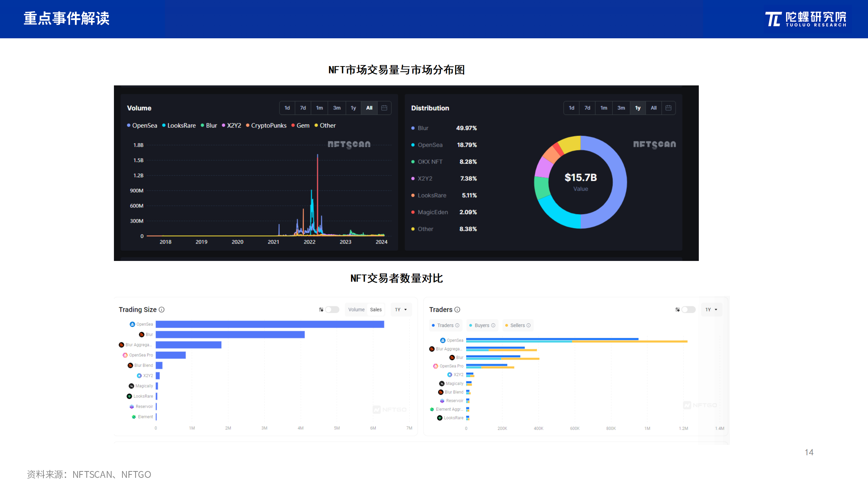868x488 pixels.
Task: Select 1d range in Distribution panel
Action: [x=572, y=108]
